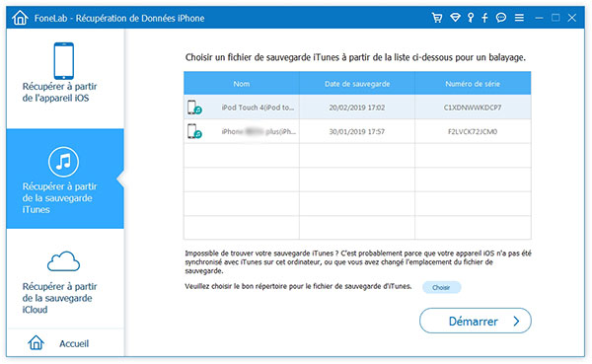Click the date 30/01/2019 17:57

coord(357,132)
